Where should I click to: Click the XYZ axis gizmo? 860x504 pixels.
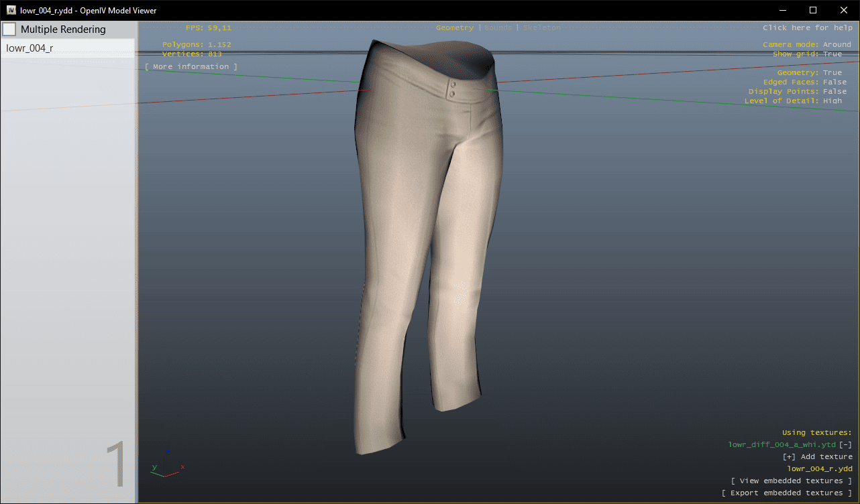(x=166, y=465)
